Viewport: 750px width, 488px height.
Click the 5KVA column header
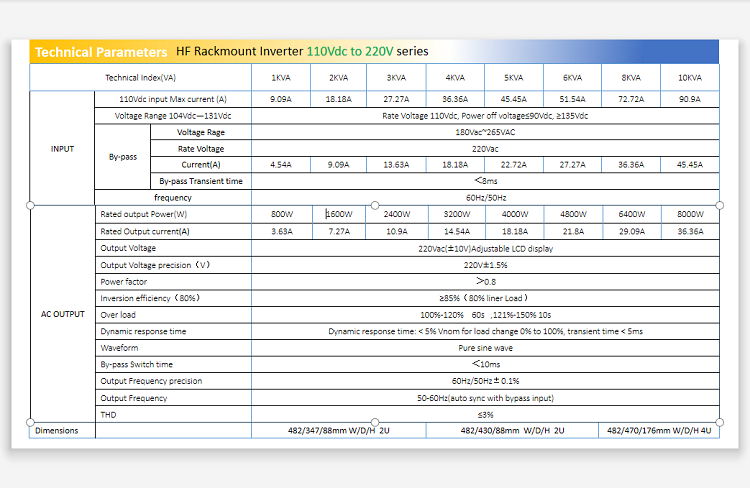[x=514, y=78]
